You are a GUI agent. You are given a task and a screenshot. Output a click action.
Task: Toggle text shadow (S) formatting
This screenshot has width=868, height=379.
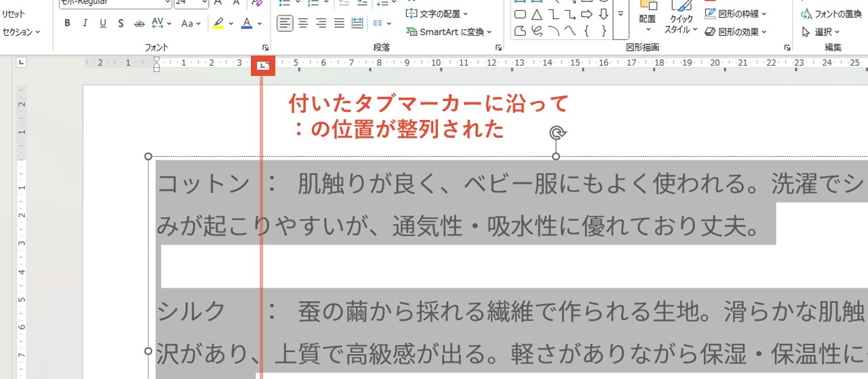point(121,24)
